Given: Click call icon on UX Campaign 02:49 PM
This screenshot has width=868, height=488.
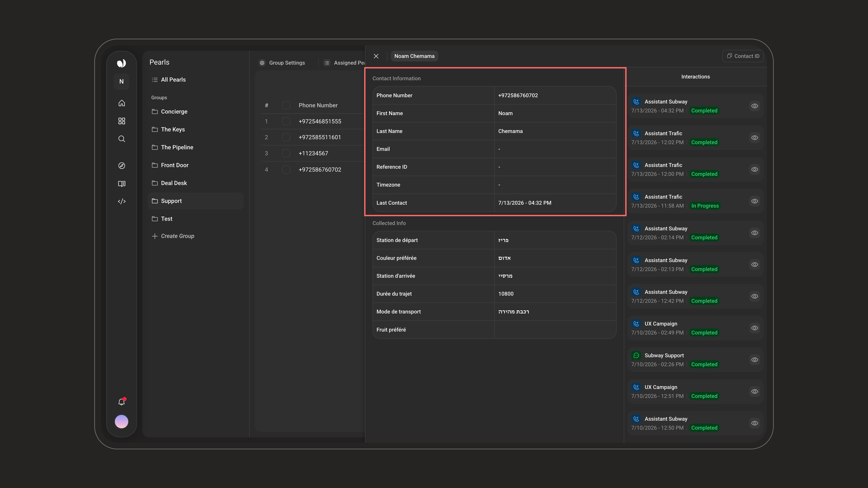Looking at the screenshot, I should click(x=636, y=324).
